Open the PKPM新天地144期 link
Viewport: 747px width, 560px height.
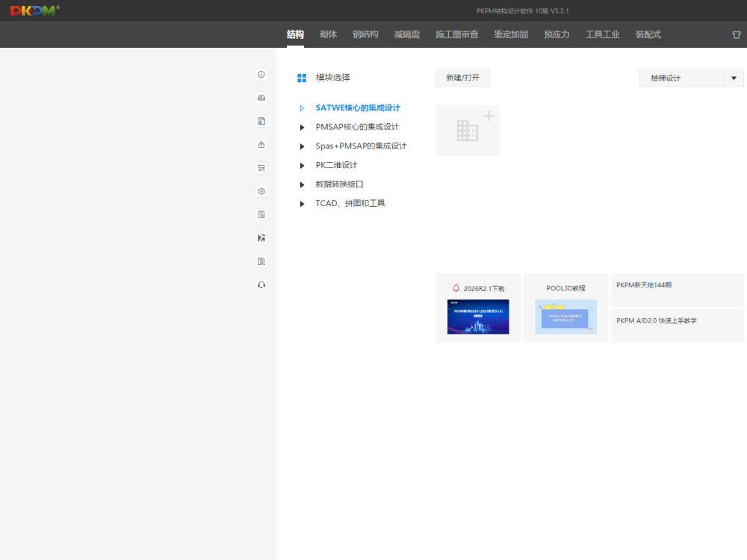tap(644, 284)
